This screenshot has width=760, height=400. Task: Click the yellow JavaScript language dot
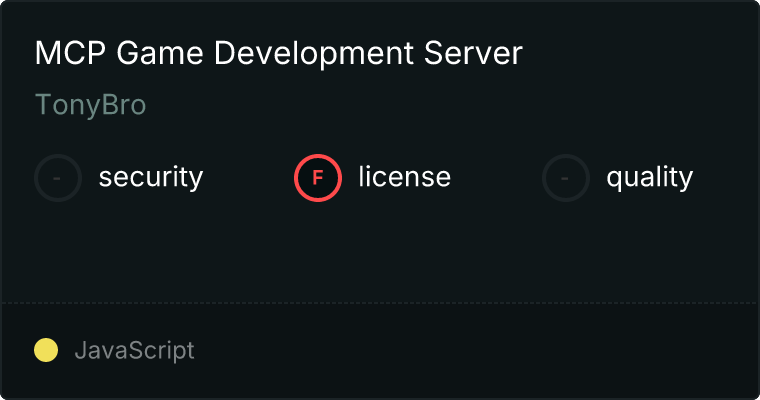click(x=46, y=350)
